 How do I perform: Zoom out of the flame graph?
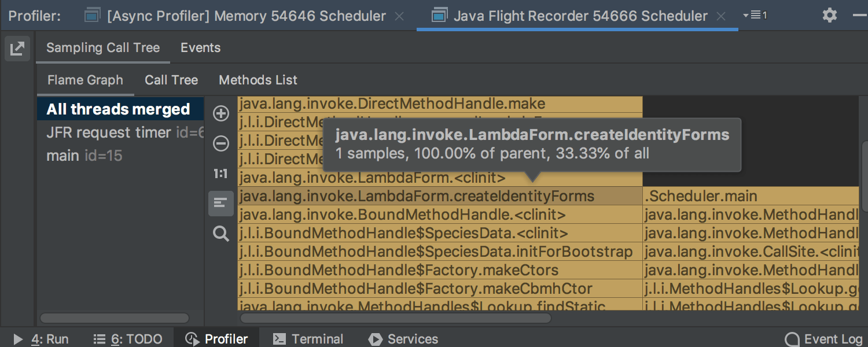pos(221,143)
